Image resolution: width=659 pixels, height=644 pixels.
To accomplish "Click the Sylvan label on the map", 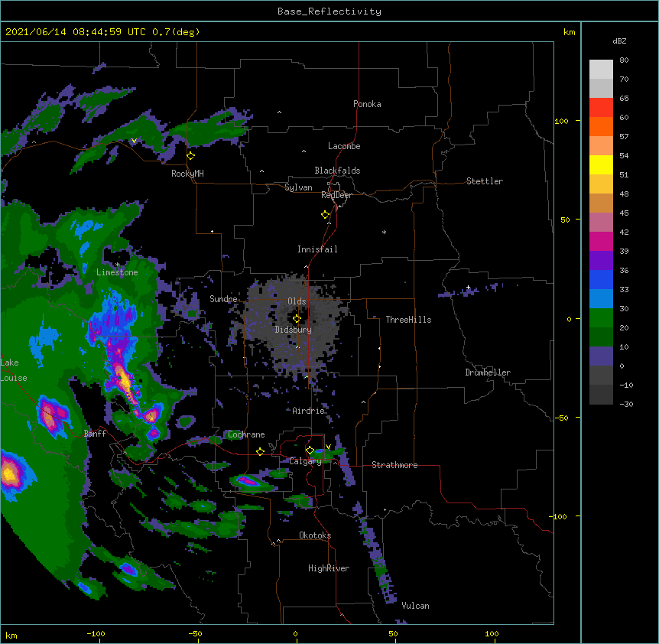I will [298, 187].
